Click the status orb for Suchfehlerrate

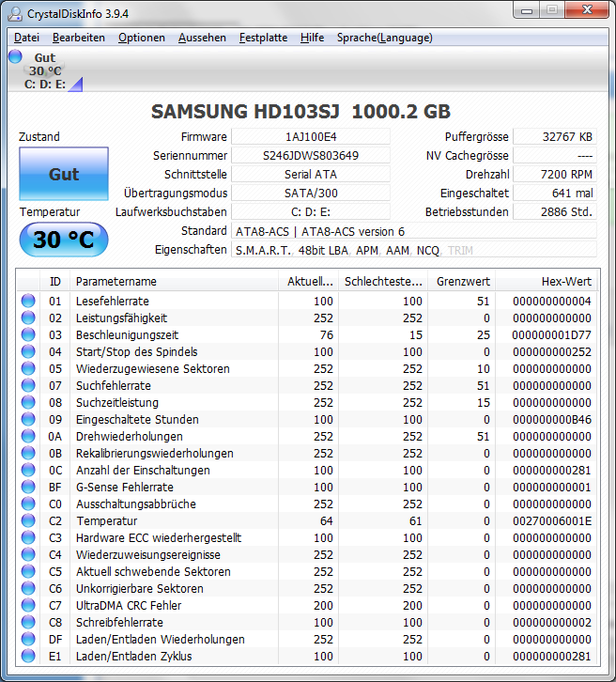click(x=28, y=385)
